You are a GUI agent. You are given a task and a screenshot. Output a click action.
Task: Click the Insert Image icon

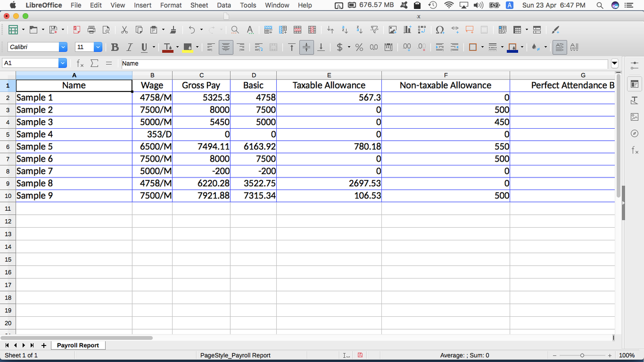tap(392, 30)
